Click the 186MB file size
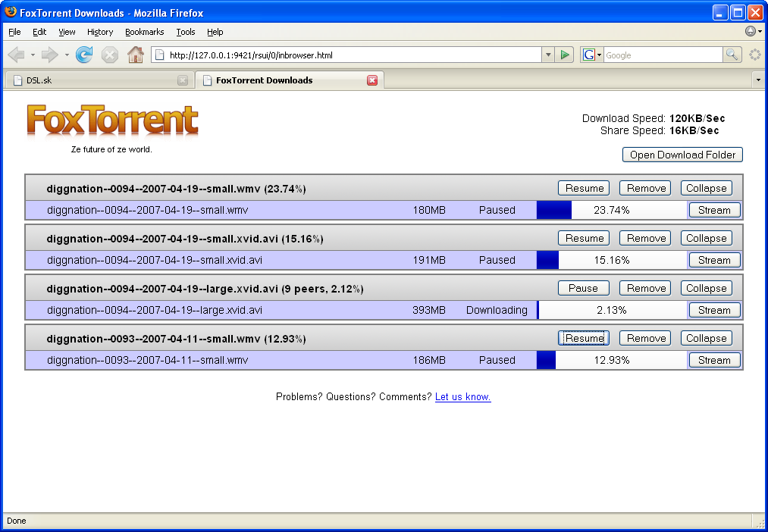 pos(429,360)
